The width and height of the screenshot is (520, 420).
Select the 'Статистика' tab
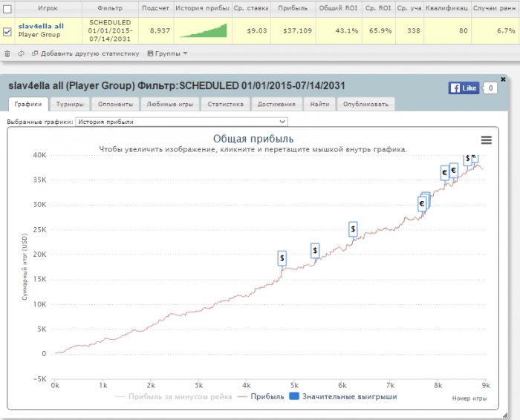(226, 104)
